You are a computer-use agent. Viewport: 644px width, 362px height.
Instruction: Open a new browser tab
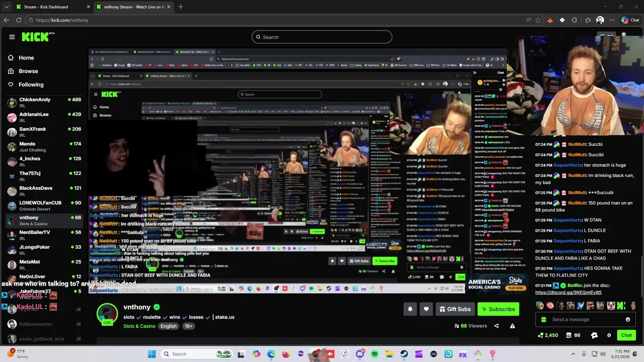(181, 7)
